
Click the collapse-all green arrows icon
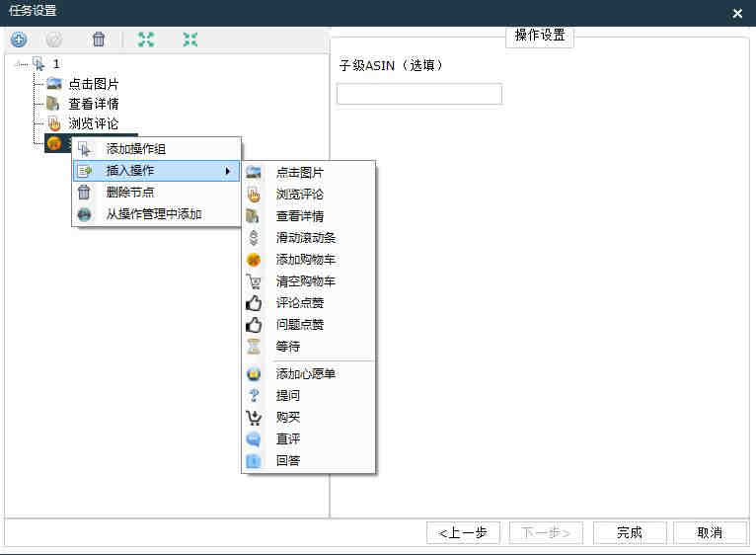tap(190, 40)
